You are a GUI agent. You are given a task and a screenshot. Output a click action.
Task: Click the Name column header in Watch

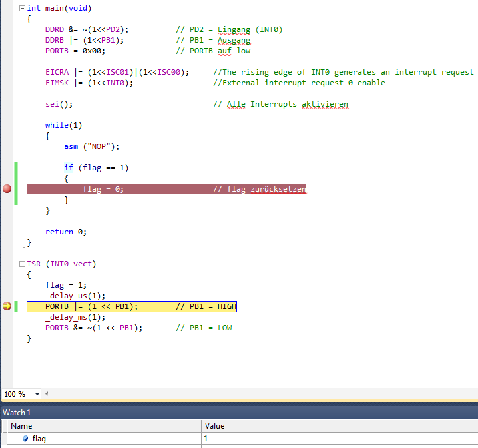pos(21,426)
